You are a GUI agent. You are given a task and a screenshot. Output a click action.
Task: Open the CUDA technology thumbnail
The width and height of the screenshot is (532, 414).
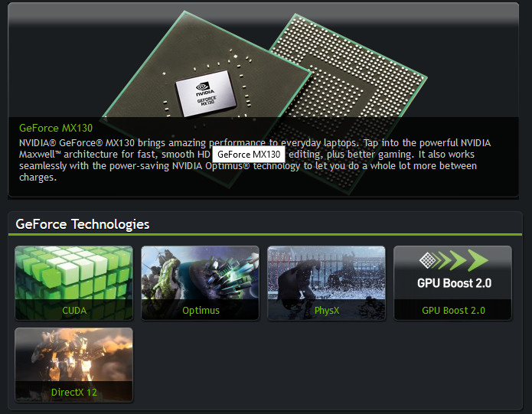tap(74, 283)
